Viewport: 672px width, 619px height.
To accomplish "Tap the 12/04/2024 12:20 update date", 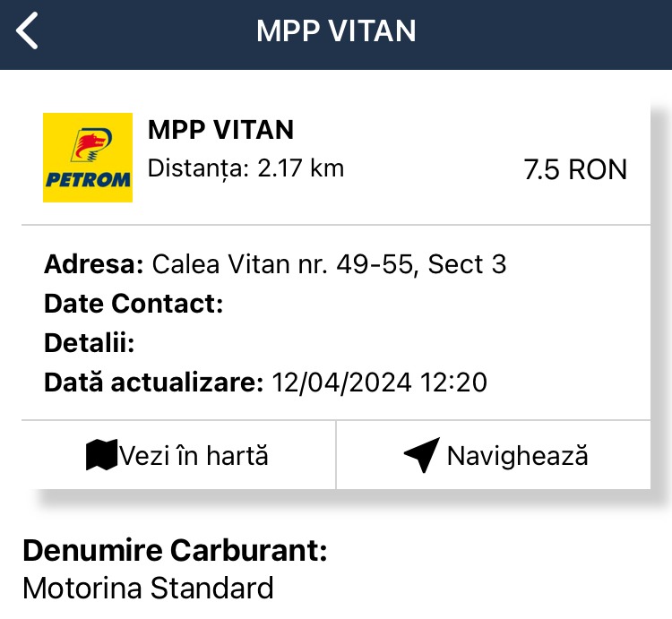I will (379, 383).
